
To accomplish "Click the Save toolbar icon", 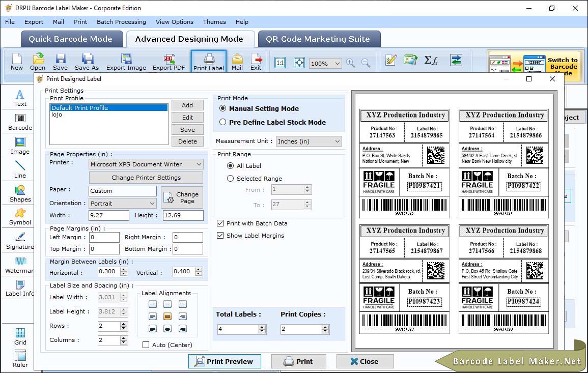I will coord(60,62).
